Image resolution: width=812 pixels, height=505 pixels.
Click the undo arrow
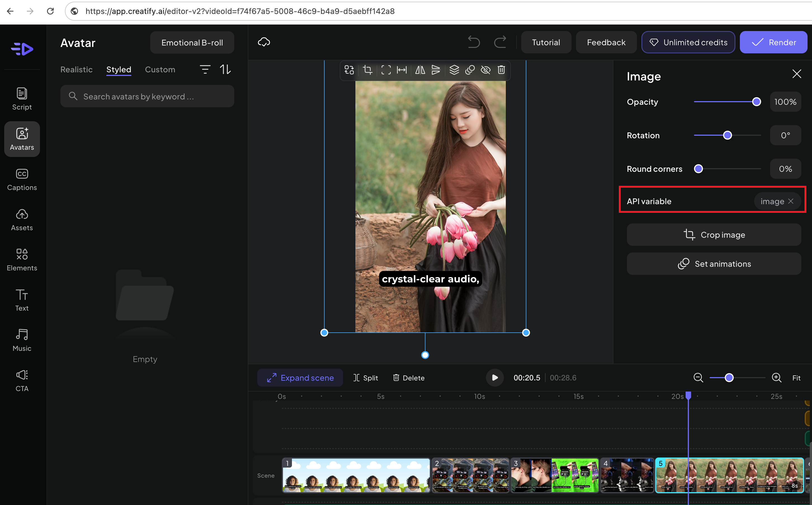(x=474, y=42)
